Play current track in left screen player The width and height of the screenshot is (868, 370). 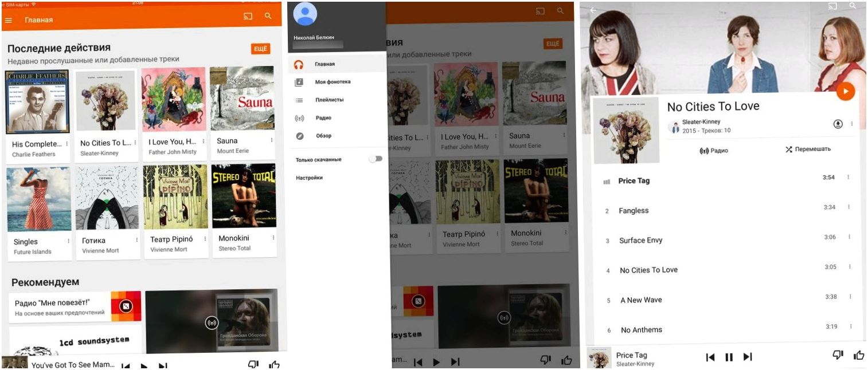pos(144,366)
